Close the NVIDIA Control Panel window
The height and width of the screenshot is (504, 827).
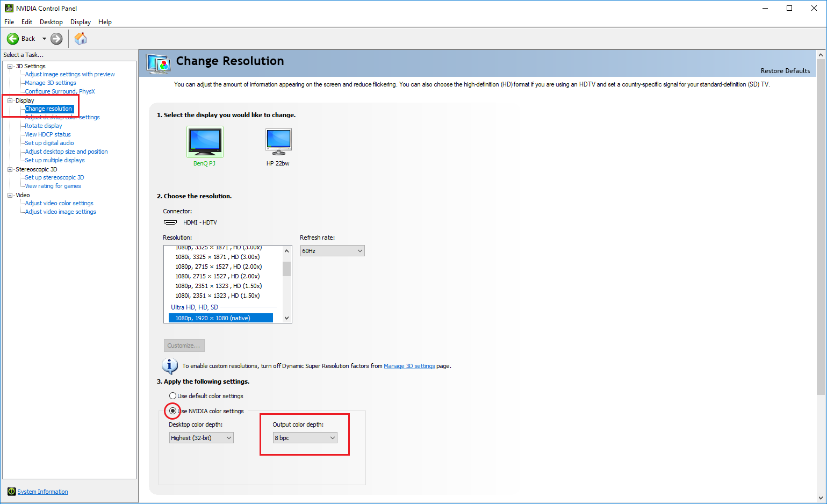point(814,8)
